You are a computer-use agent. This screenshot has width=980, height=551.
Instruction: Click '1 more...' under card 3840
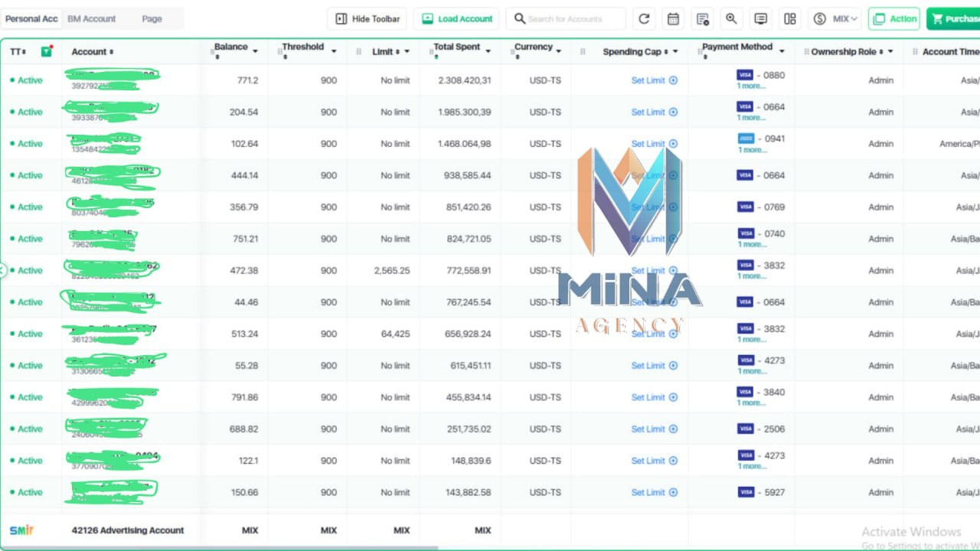tap(751, 403)
